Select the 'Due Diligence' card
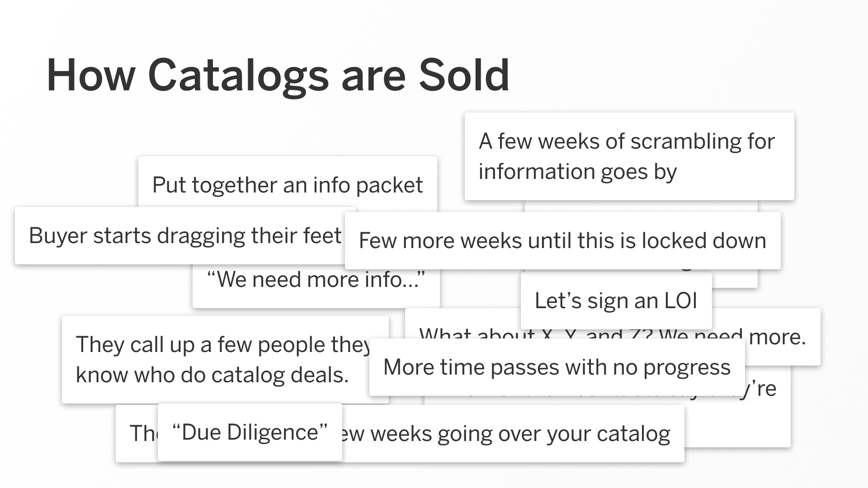The height and width of the screenshot is (488, 868). [x=250, y=432]
